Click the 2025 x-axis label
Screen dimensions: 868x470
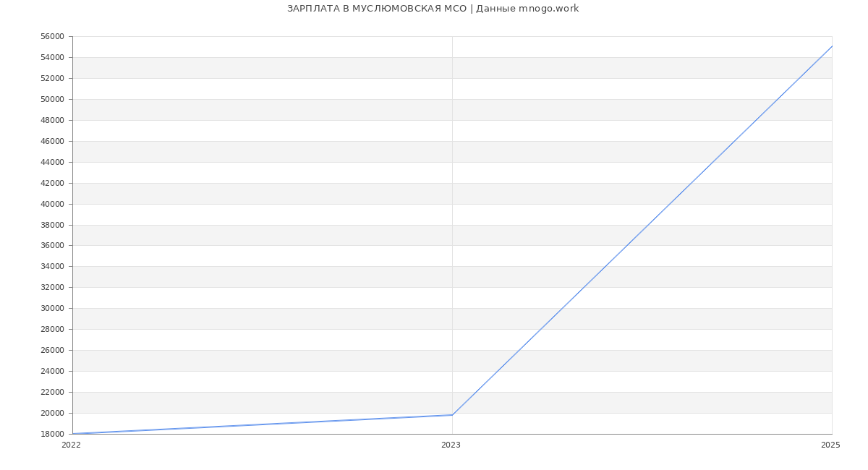tap(830, 445)
